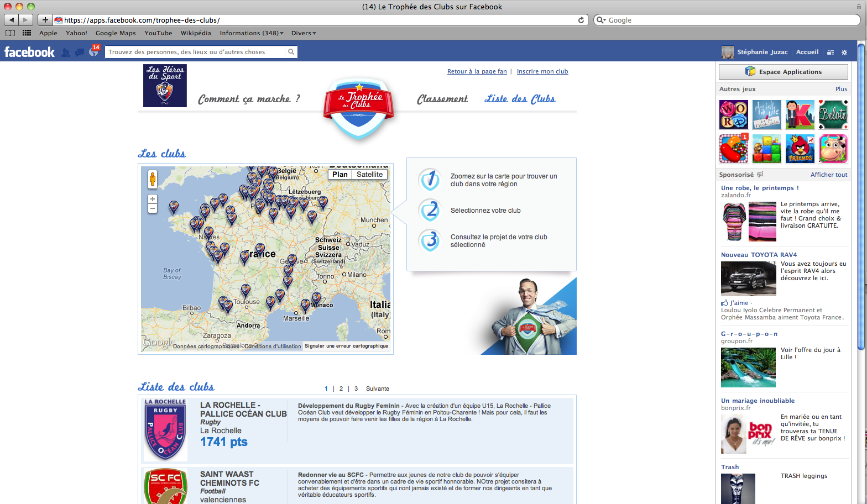Screen dimensions: 867x504
Task: Open Conditions d'utilisation map link
Action: pyautogui.click(x=273, y=347)
